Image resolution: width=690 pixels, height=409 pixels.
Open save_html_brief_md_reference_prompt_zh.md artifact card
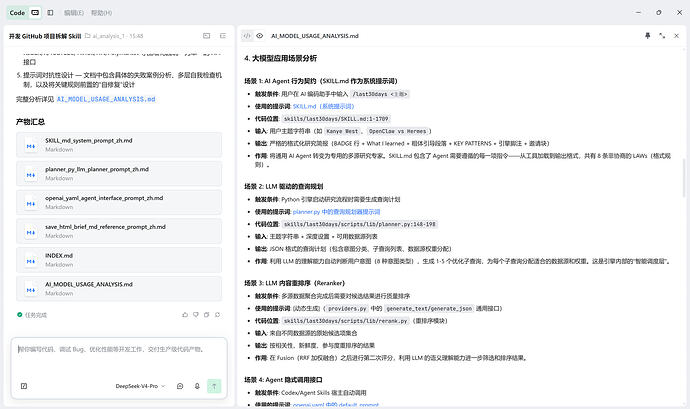coord(119,231)
